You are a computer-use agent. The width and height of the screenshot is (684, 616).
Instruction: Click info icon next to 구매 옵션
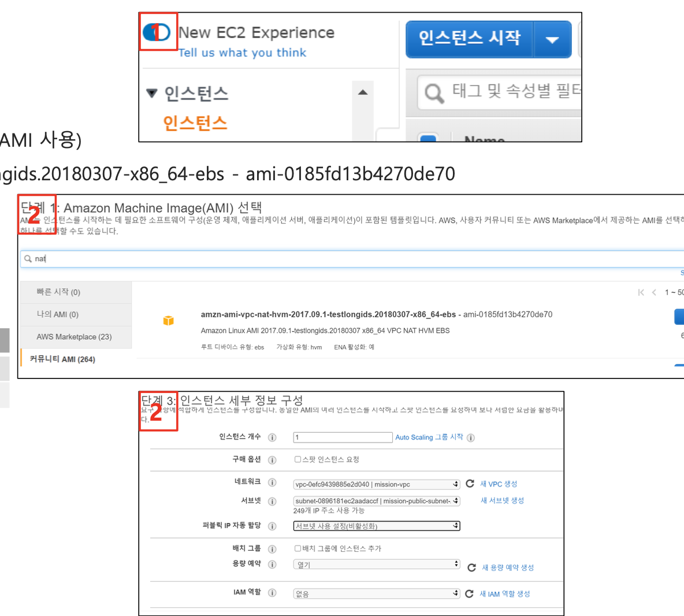pos(272,460)
